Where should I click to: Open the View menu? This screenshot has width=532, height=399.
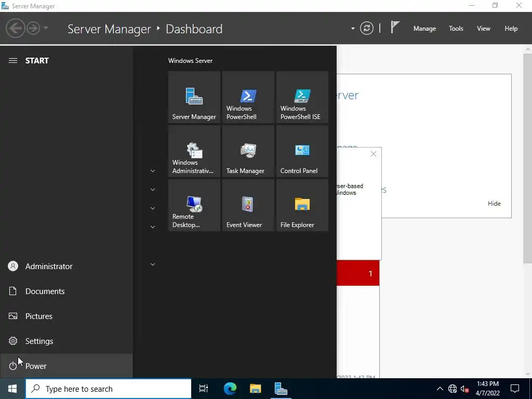tap(484, 29)
